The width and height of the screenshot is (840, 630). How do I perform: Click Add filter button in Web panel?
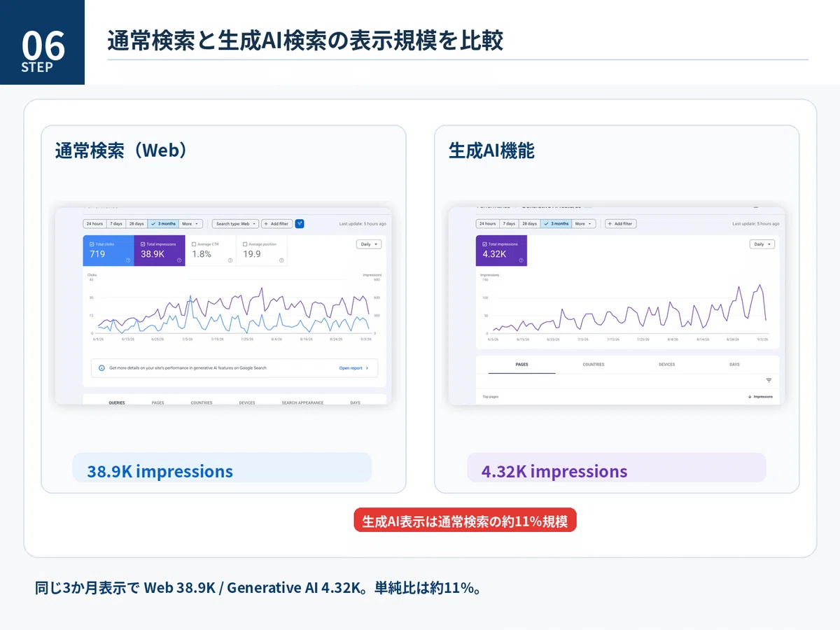pos(276,224)
